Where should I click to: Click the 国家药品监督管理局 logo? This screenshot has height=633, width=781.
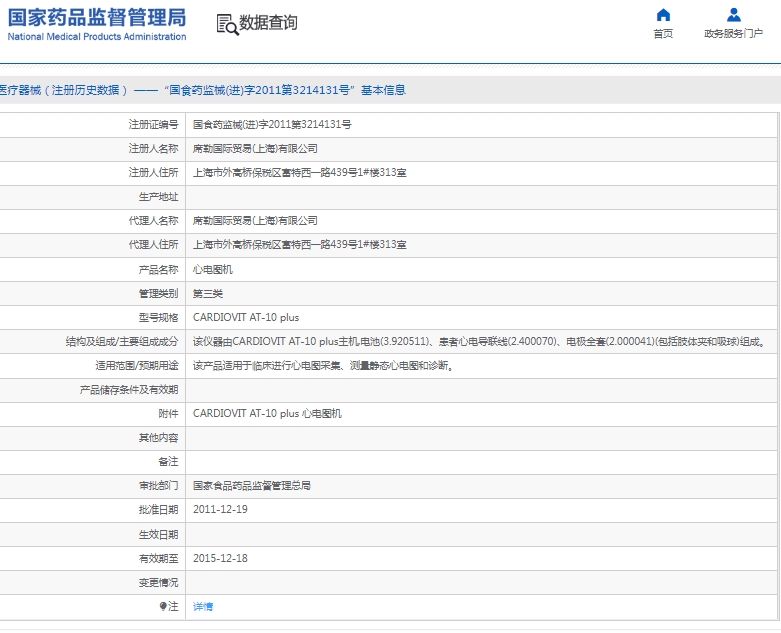pos(97,18)
